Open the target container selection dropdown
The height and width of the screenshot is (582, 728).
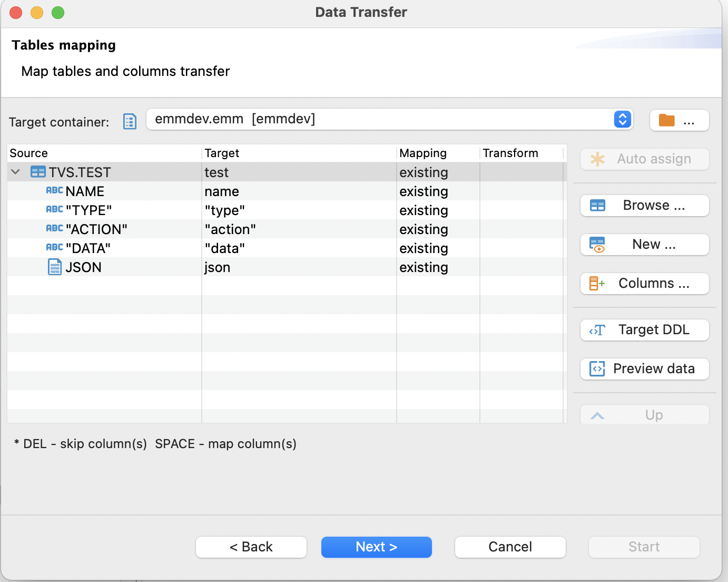[x=622, y=119]
